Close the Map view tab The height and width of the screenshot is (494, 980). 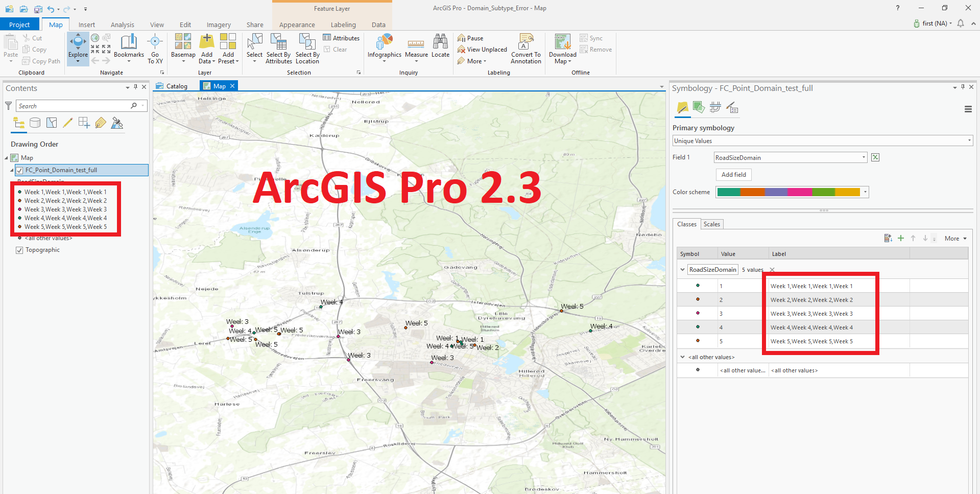click(232, 86)
